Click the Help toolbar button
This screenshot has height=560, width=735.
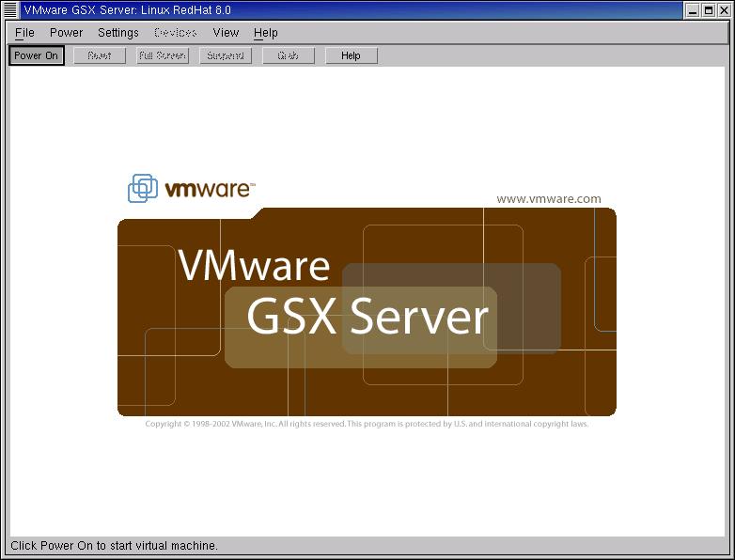click(352, 55)
